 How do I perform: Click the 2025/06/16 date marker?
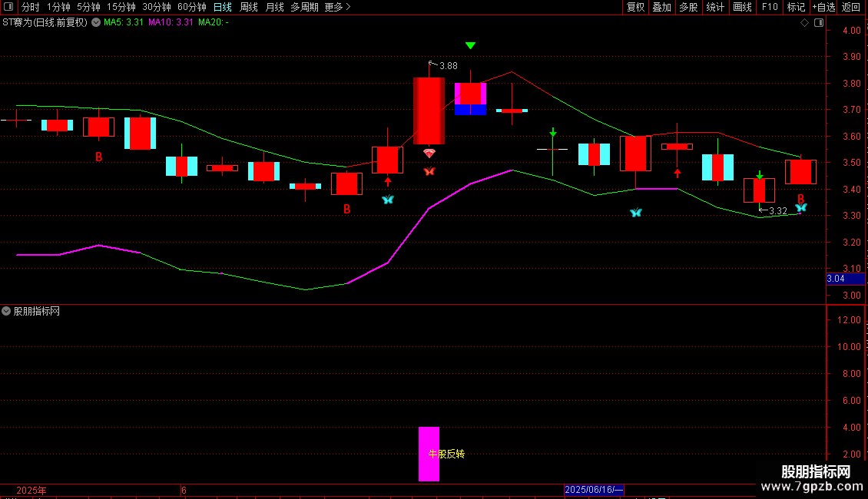click(594, 490)
